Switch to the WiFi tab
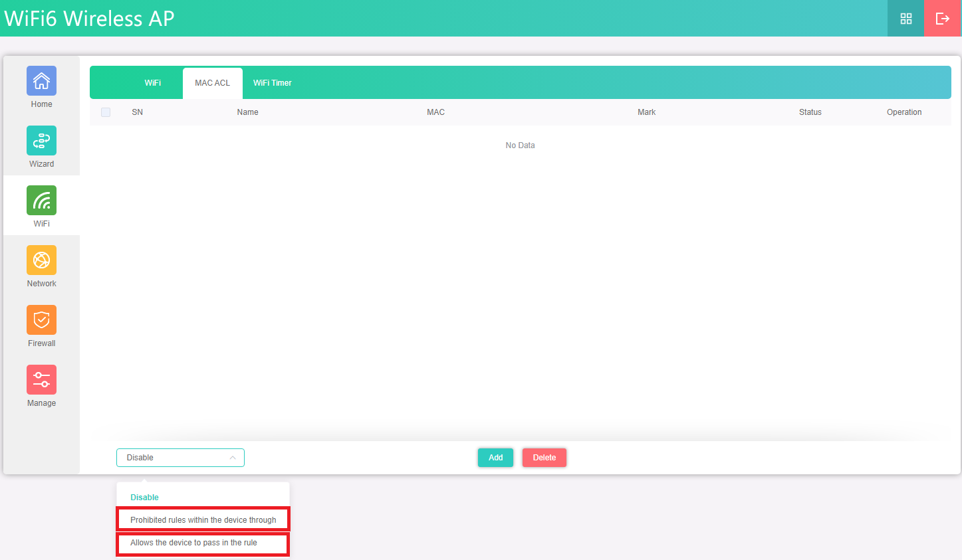The width and height of the screenshot is (962, 560). pos(153,83)
